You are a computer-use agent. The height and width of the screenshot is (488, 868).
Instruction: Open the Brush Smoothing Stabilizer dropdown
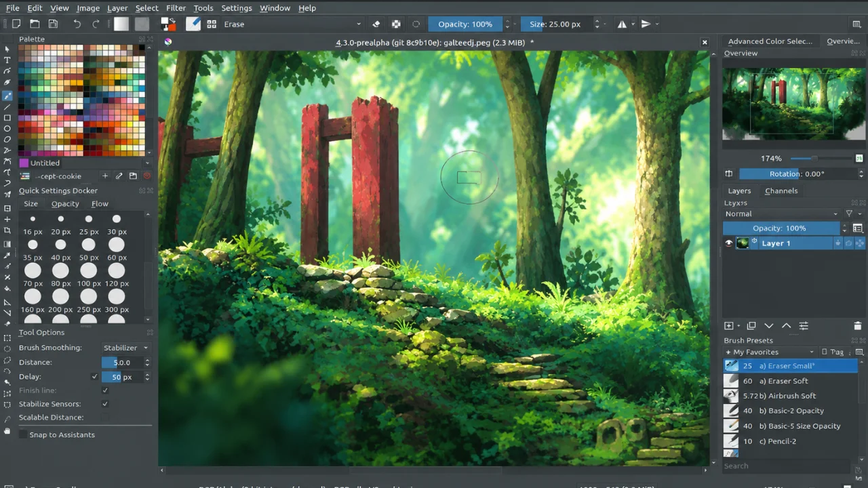125,348
